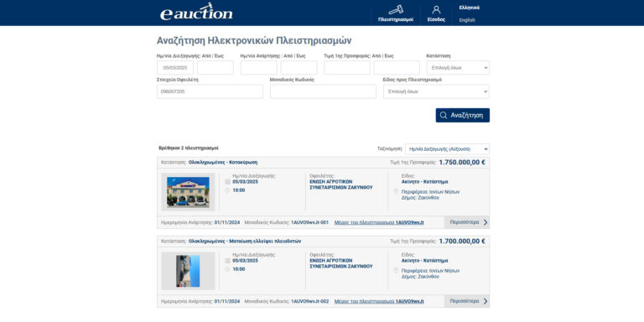Screen dimensions: 644x322
Task: Open the Κατάσταση status dropdown
Action: (458, 68)
